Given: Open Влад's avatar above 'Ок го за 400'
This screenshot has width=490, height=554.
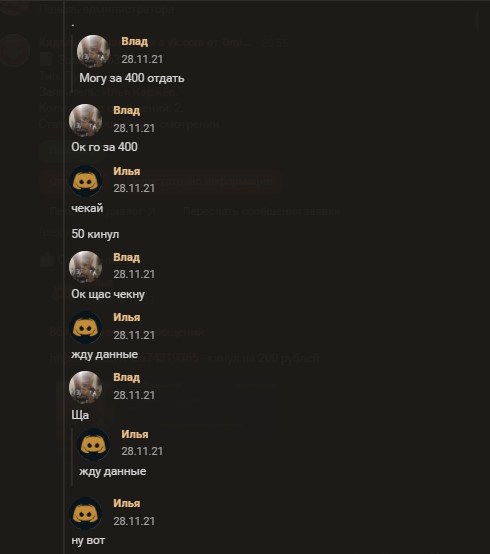Looking at the screenshot, I should click(85, 120).
